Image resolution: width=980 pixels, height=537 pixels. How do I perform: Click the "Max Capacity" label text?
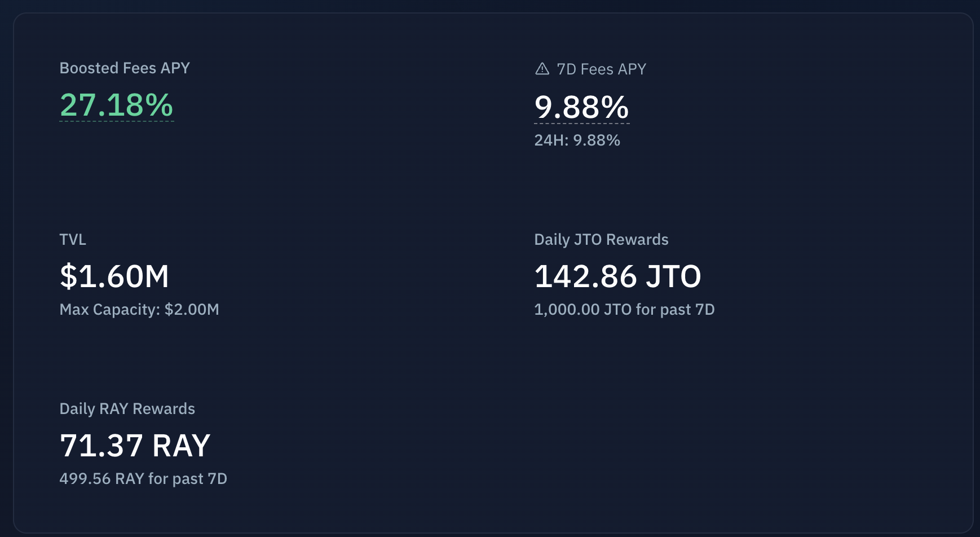[x=109, y=310]
